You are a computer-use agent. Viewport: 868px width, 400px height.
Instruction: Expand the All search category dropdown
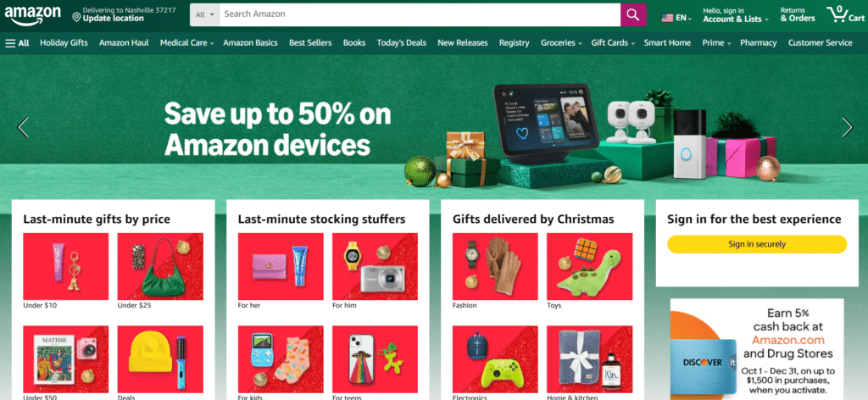[205, 14]
